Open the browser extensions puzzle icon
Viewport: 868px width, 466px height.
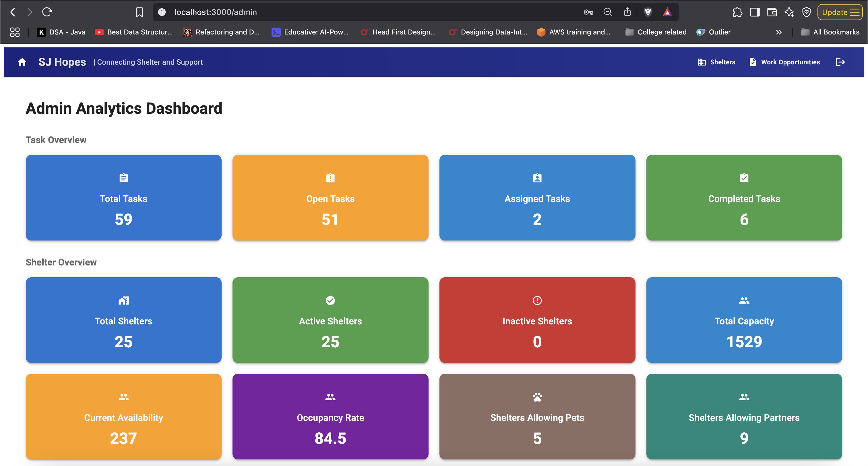[x=737, y=12]
